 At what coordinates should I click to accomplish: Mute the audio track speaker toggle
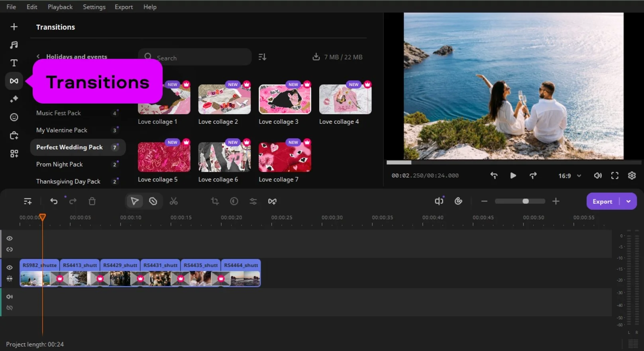(x=10, y=296)
